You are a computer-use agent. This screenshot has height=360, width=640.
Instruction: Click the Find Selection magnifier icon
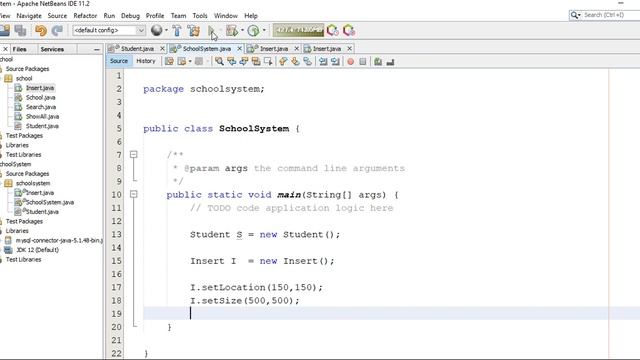220,62
